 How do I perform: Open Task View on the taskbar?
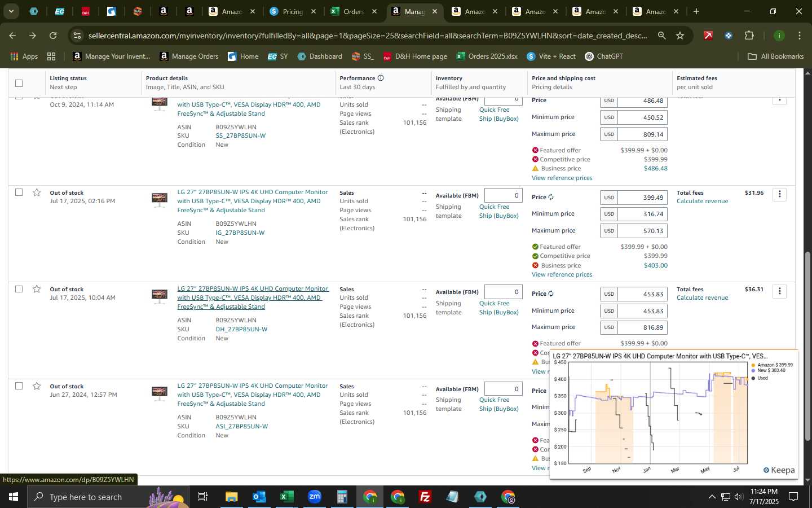click(202, 497)
